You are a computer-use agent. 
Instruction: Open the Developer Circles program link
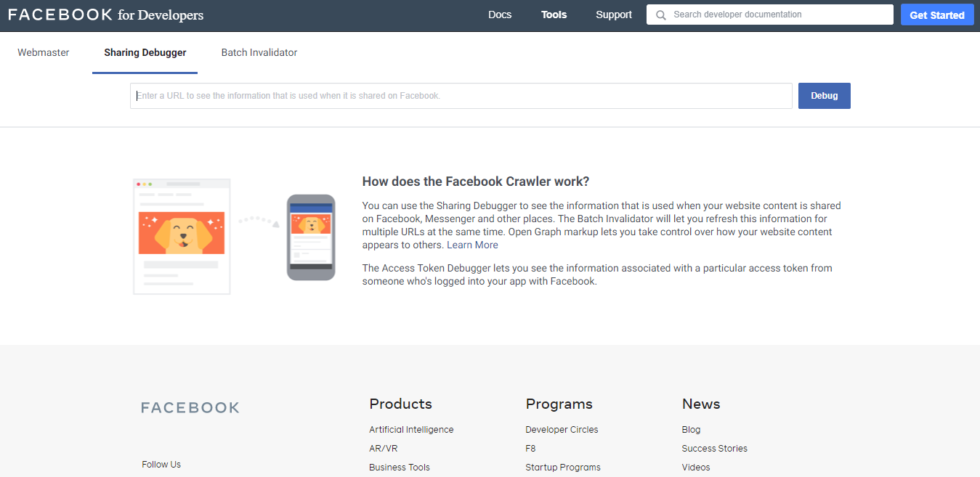click(x=562, y=429)
